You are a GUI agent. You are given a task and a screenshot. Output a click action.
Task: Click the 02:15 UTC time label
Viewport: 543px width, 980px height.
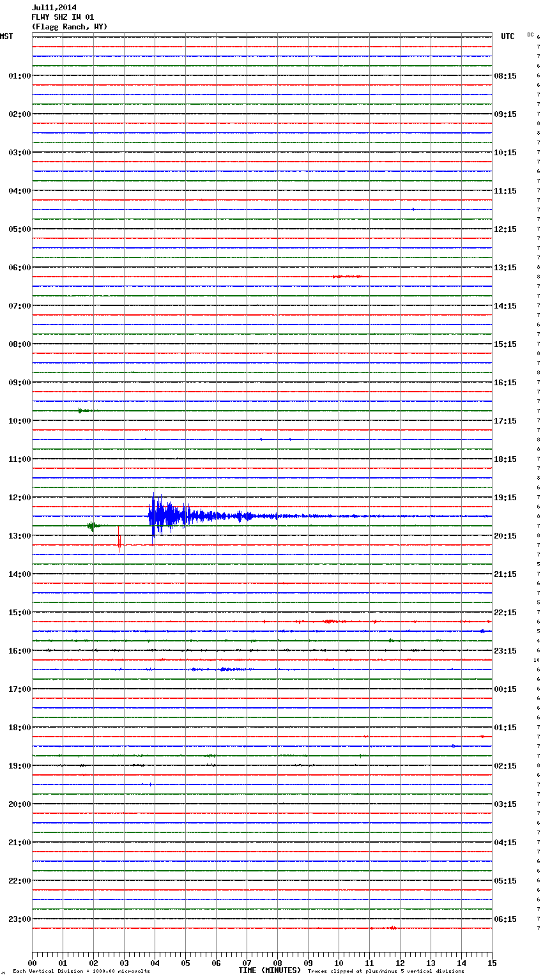point(505,766)
